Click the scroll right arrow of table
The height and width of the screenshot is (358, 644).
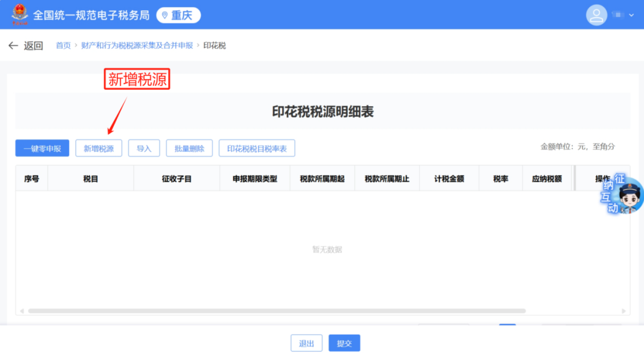tap(624, 311)
